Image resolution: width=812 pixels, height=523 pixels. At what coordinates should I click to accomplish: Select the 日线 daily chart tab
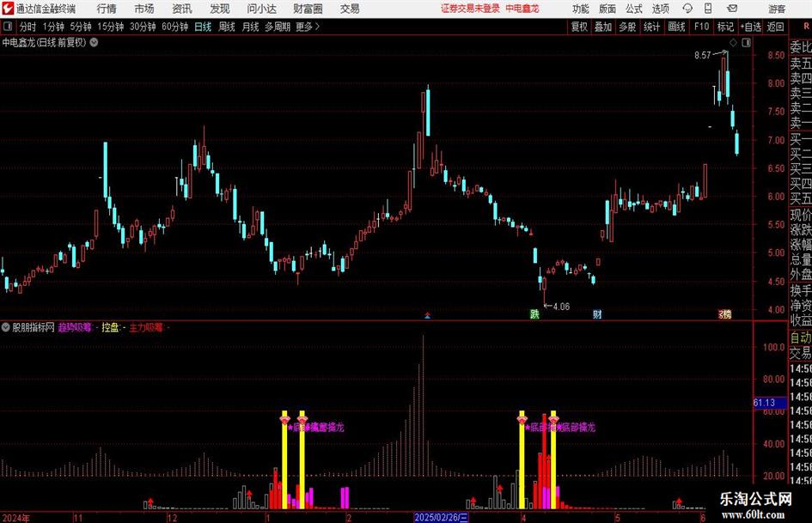coord(203,27)
